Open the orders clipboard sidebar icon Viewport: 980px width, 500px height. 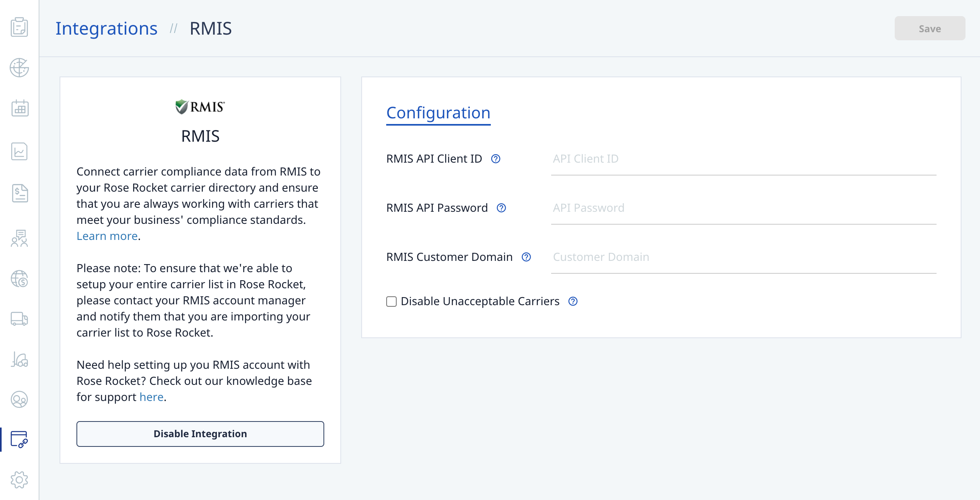pyautogui.click(x=19, y=27)
